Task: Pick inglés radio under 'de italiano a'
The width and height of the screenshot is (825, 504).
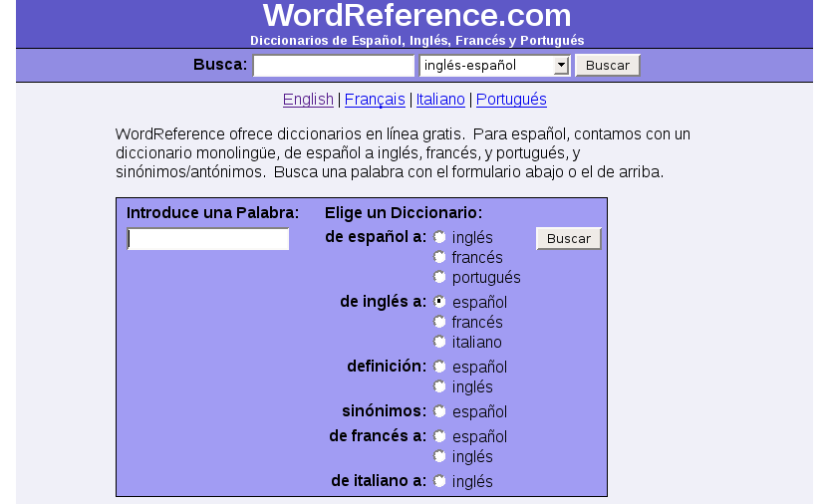Action: [439, 481]
